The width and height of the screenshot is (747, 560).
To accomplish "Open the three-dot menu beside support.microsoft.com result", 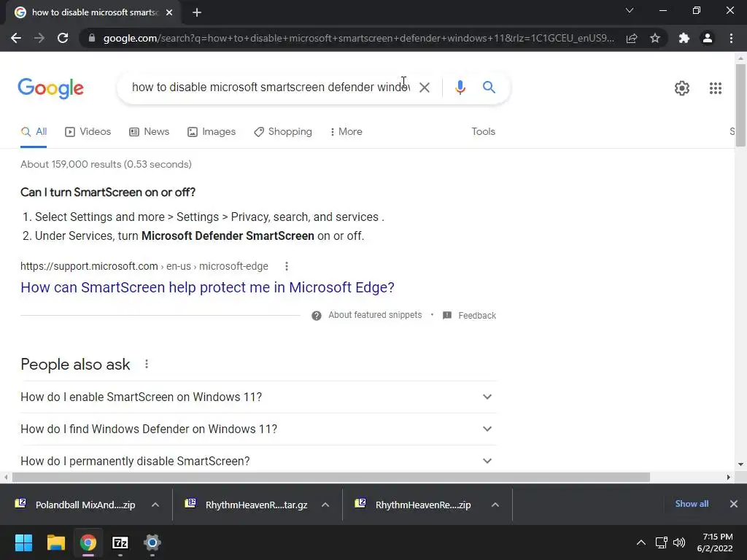I will [x=286, y=267].
